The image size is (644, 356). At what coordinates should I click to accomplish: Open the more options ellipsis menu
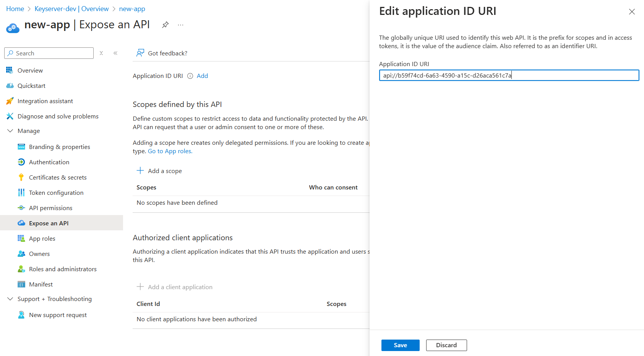click(x=181, y=25)
